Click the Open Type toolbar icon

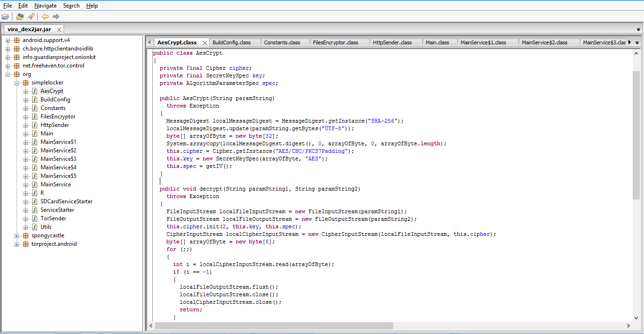(20, 17)
